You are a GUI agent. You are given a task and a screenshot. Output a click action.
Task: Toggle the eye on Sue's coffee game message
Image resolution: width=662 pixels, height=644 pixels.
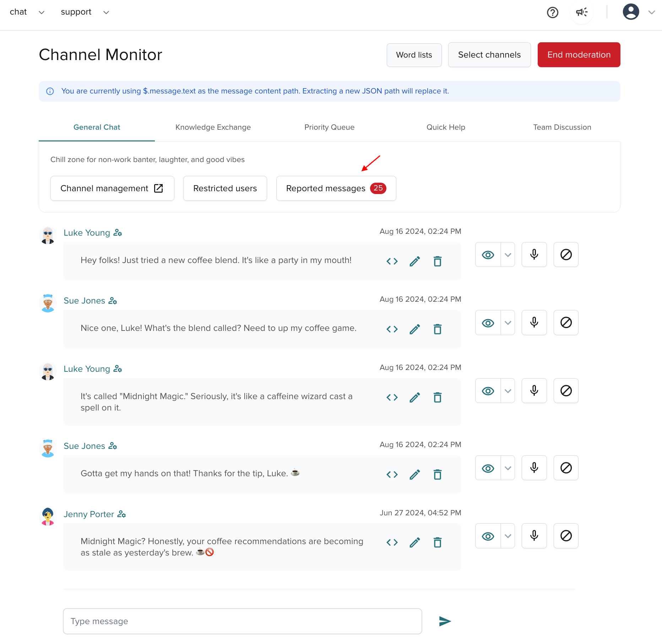click(487, 323)
